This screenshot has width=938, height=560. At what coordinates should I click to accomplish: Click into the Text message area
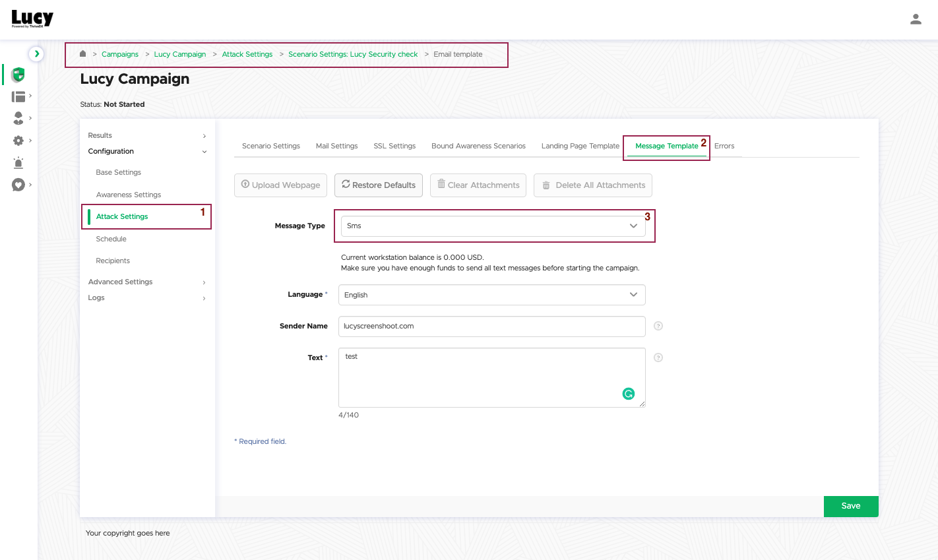492,377
